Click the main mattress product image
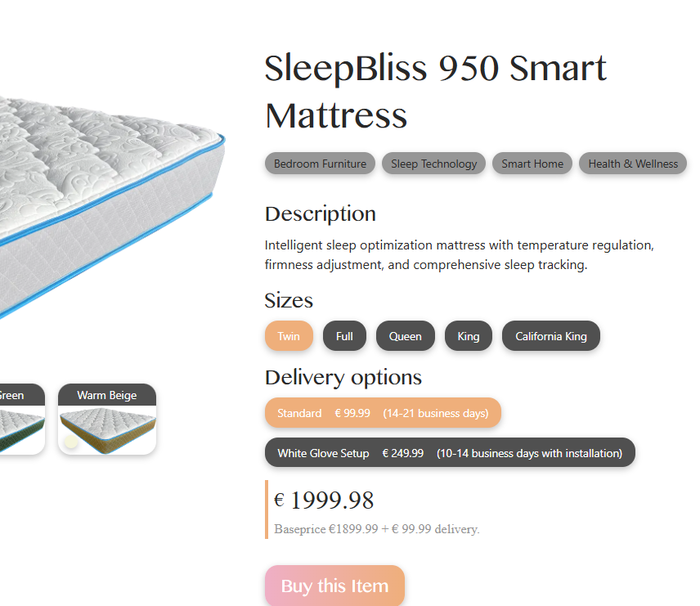Screen dimensions: 700x606 (x=111, y=205)
